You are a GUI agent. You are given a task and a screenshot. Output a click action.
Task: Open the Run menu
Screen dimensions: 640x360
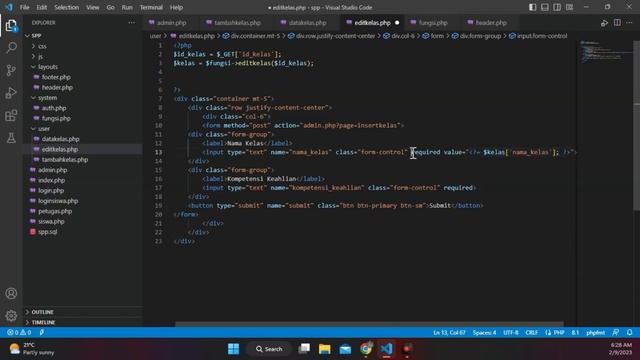127,7
